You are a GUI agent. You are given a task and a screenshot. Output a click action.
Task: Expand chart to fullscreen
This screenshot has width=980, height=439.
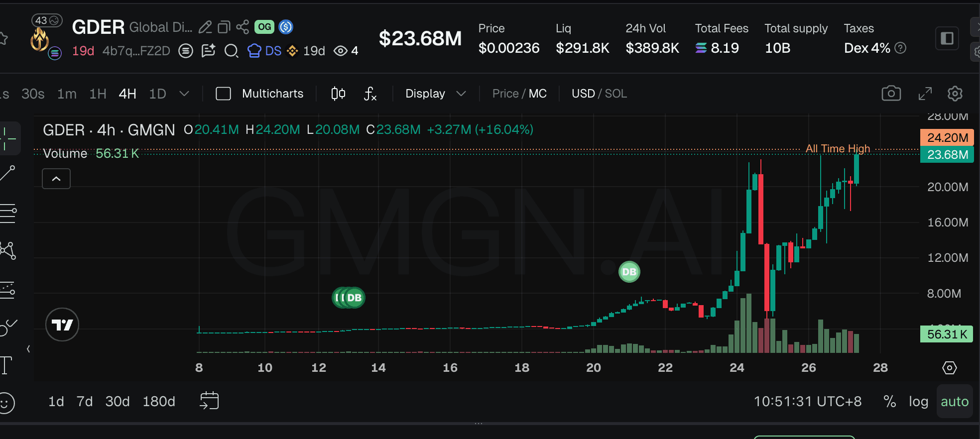925,93
